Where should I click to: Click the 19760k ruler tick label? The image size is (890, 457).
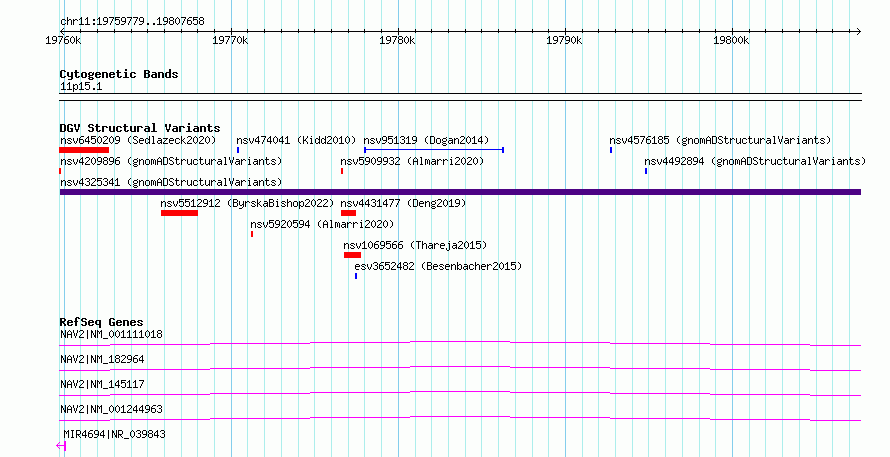63,40
